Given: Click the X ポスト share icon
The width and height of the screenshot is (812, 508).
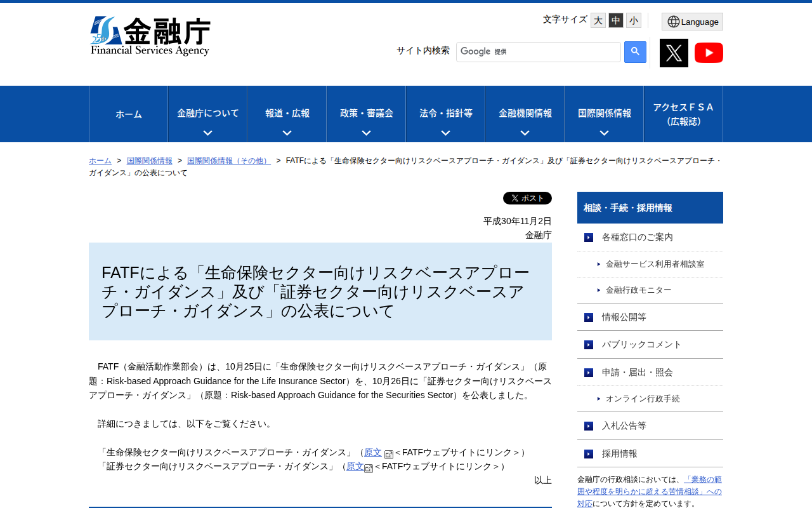Looking at the screenshot, I should click(527, 197).
